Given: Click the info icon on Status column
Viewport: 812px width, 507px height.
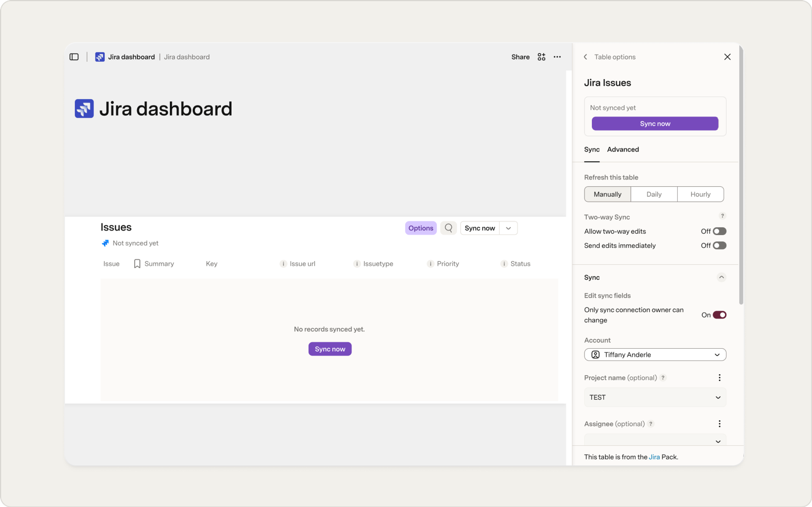Looking at the screenshot, I should point(504,264).
